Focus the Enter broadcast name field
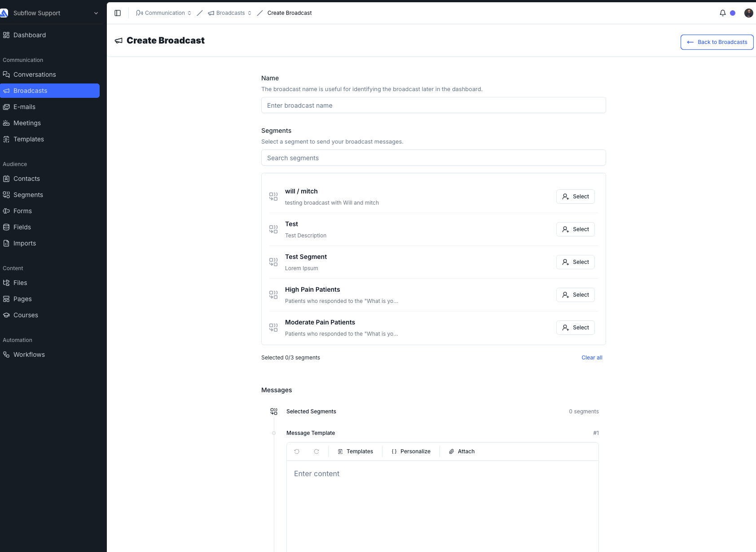Screen dimensions: 756x552 coord(434,105)
